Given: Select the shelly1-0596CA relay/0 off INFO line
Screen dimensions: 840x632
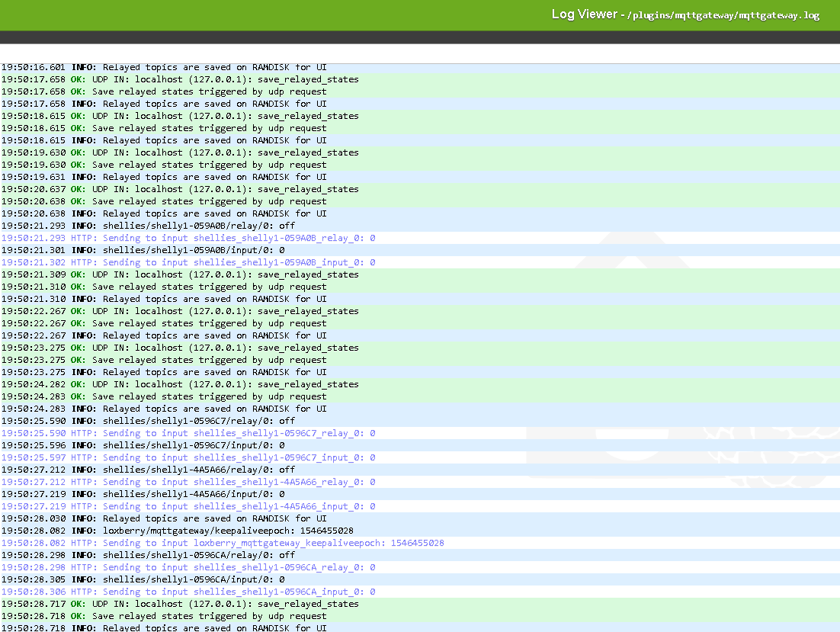Looking at the screenshot, I should coord(183,555).
